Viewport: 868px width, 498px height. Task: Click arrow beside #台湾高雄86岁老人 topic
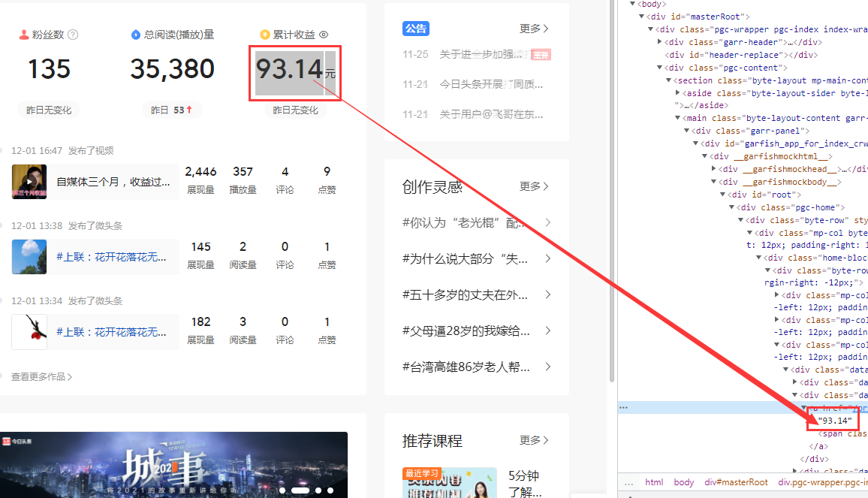pyautogui.click(x=548, y=367)
